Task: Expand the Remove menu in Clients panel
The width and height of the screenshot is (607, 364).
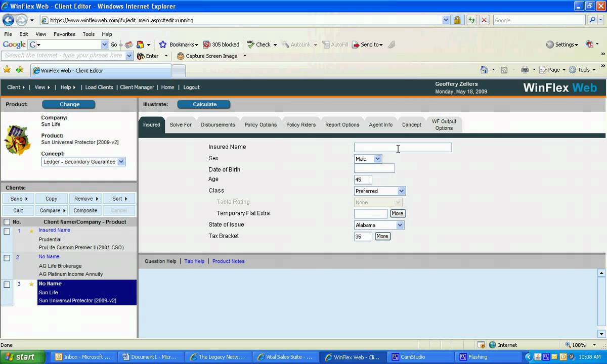Action: point(86,199)
